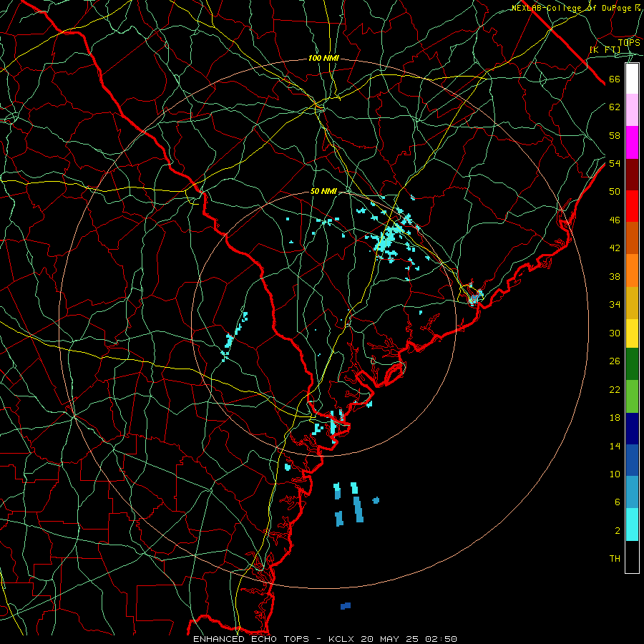Viewport: 644px width, 644px height.
Task: Click the dark green legend swatch
Action: tap(632, 364)
